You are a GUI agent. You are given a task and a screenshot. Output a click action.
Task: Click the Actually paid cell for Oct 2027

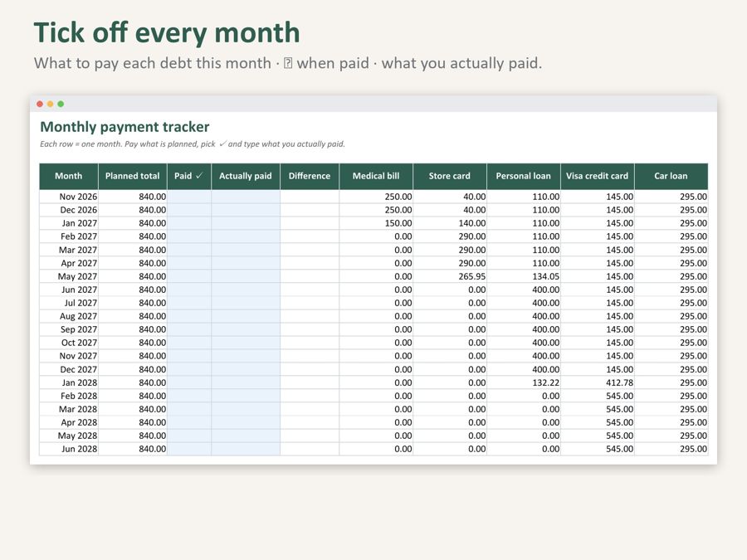246,343
